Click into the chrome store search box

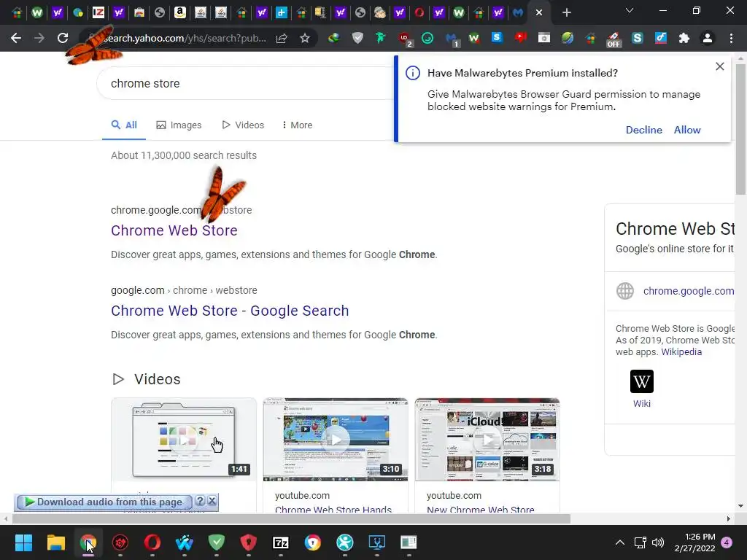[x=245, y=83]
